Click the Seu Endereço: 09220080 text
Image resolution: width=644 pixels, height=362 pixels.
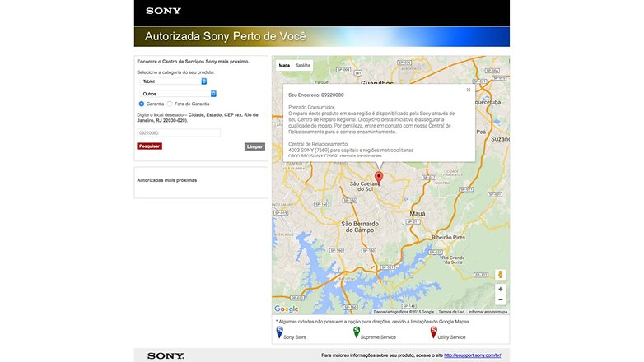(x=316, y=95)
